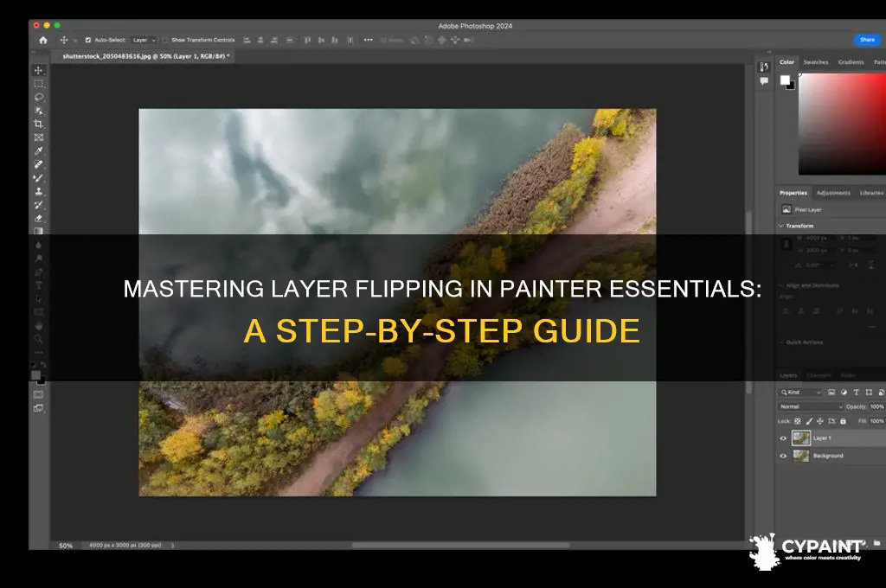
Task: Pick a color in the red color field
Action: (842, 125)
